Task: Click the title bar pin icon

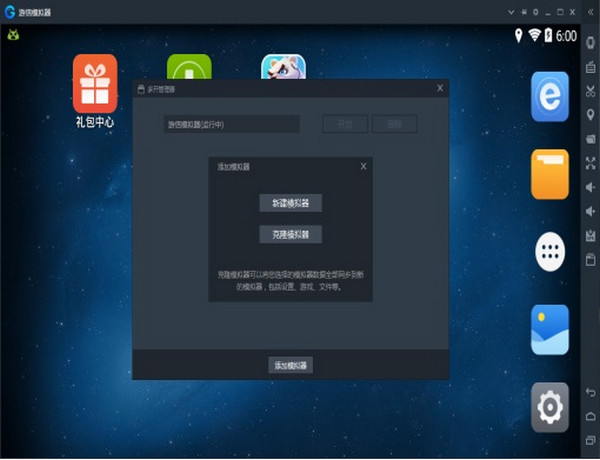Action: [x=523, y=12]
